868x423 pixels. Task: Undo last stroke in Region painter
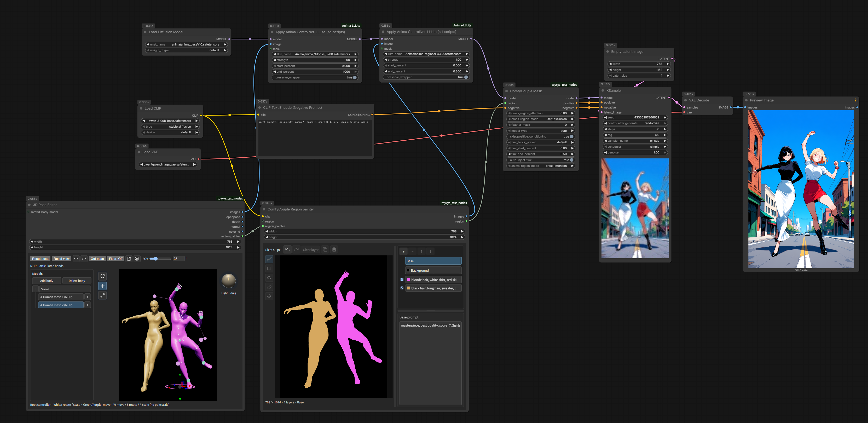287,250
